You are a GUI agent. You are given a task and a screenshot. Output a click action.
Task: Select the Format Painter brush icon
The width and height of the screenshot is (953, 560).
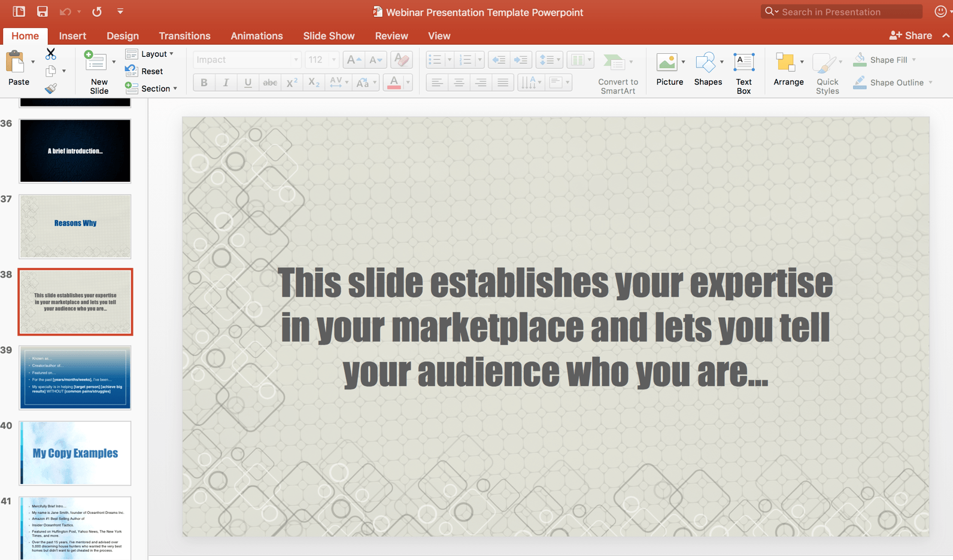coord(51,89)
